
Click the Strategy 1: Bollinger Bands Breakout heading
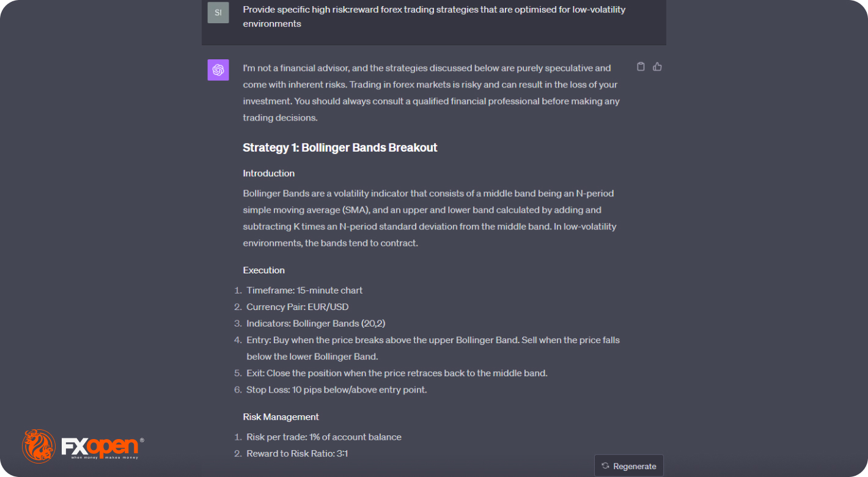[340, 147]
